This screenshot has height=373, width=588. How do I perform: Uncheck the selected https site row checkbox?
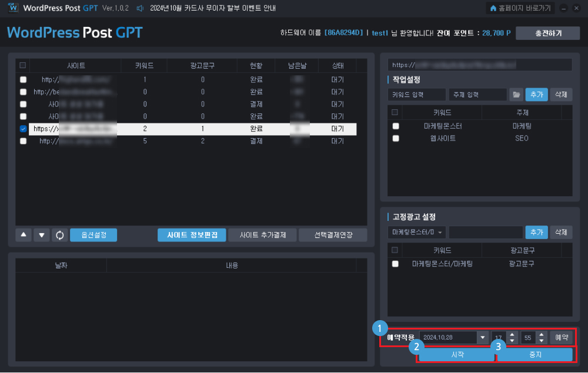[x=24, y=129]
